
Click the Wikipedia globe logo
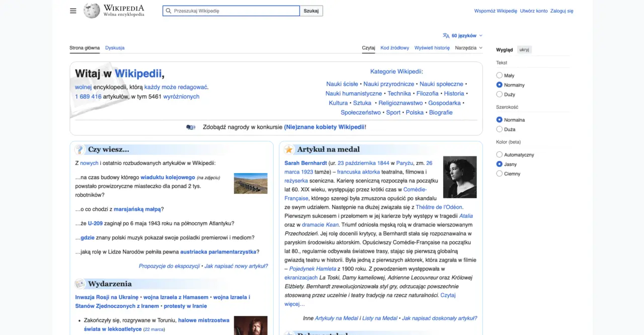[91, 10]
